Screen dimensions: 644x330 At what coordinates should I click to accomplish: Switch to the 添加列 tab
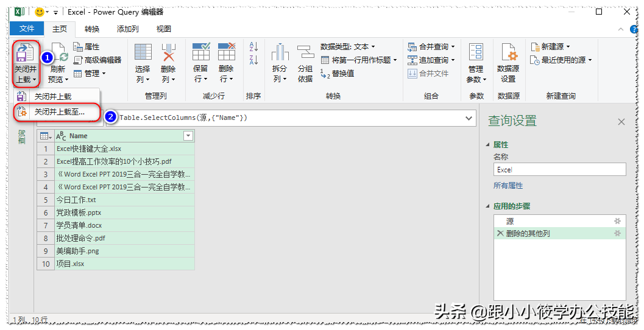coord(128,29)
